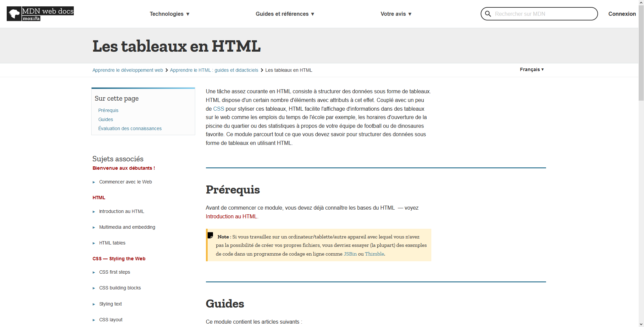
Task: Click CSS — Styling the Web heading
Action: (119, 259)
